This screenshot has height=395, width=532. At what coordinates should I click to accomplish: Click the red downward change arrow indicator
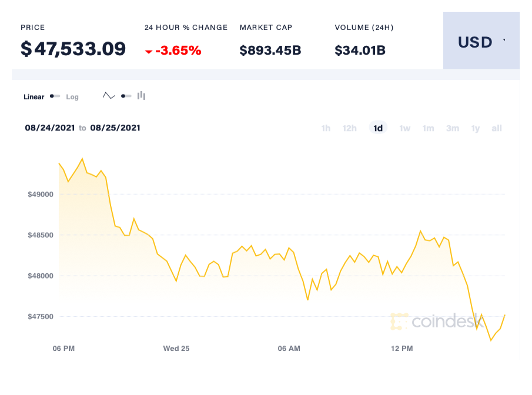click(x=149, y=51)
